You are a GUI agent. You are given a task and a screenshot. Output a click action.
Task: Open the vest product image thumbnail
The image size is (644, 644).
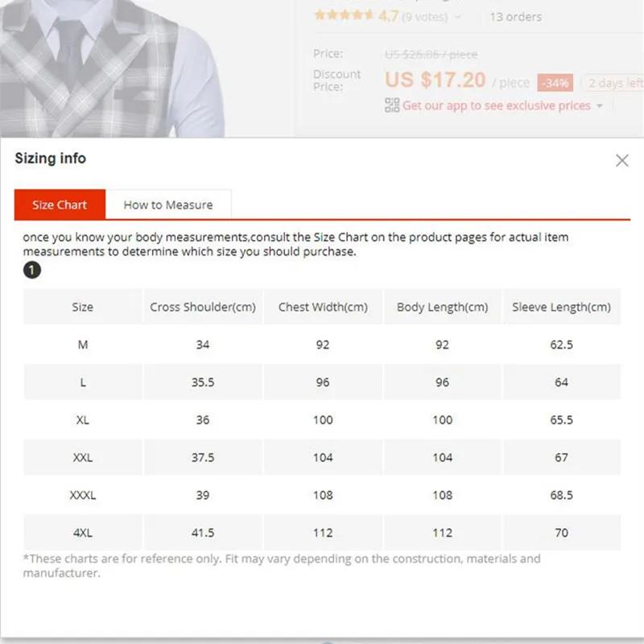point(112,68)
